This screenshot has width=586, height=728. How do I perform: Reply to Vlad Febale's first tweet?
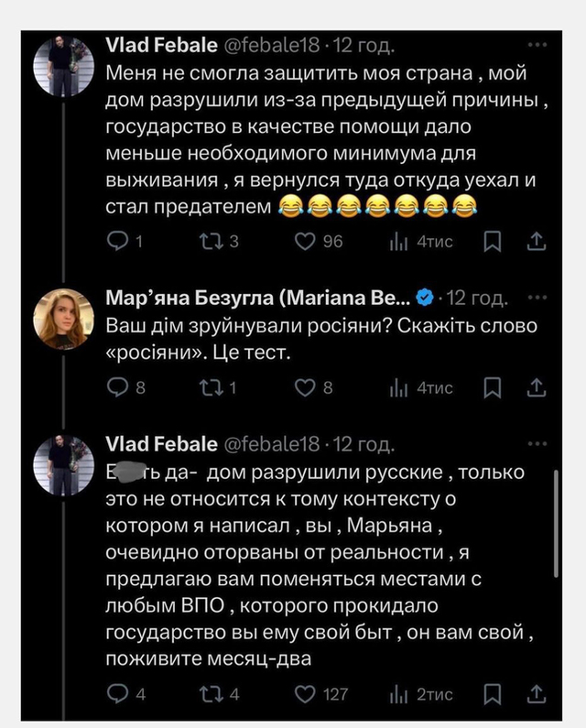(119, 242)
